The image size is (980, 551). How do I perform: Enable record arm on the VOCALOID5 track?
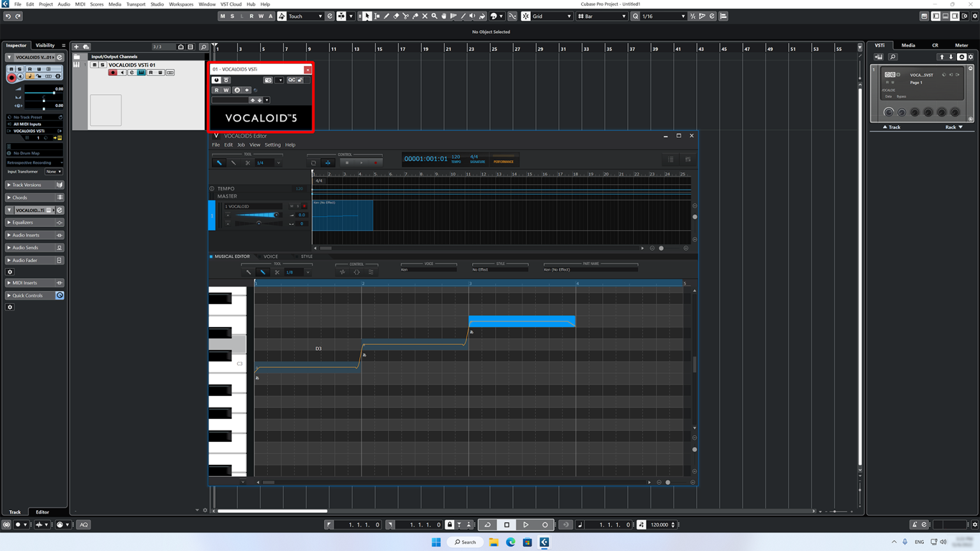tap(11, 77)
